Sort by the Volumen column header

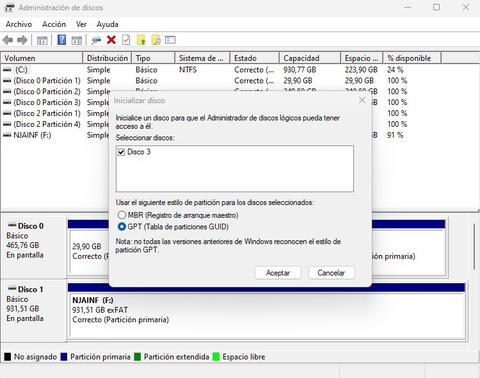[x=42, y=58]
